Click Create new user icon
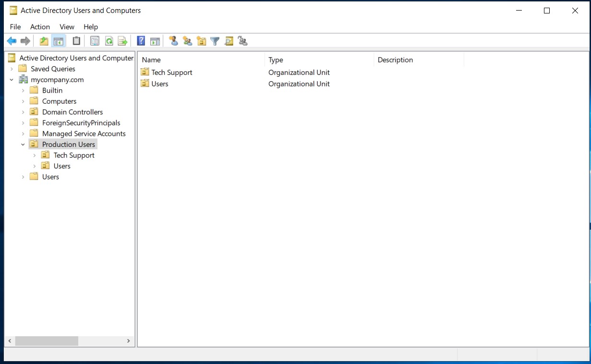591x364 pixels. coord(174,41)
